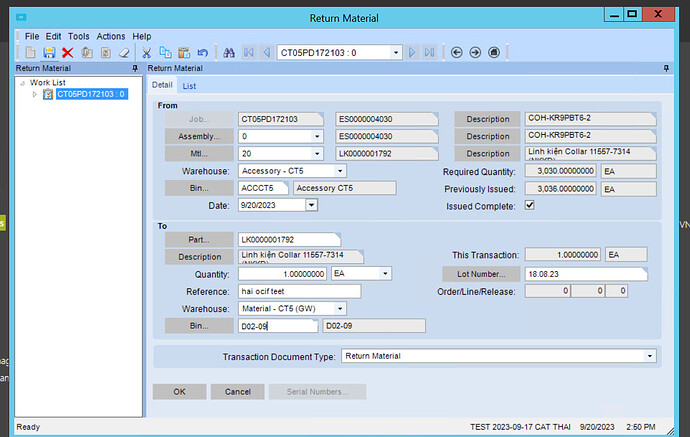Image resolution: width=690 pixels, height=437 pixels.
Task: Click the Undo arrow icon
Action: [203, 52]
